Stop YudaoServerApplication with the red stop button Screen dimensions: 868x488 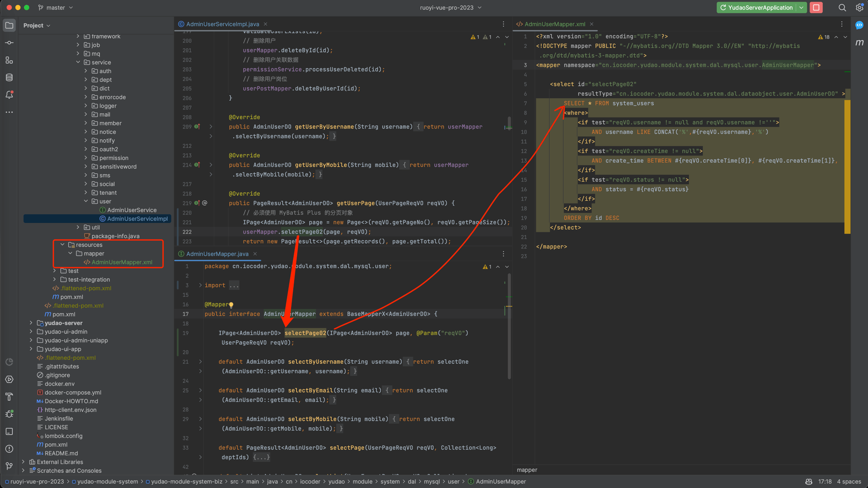816,7
